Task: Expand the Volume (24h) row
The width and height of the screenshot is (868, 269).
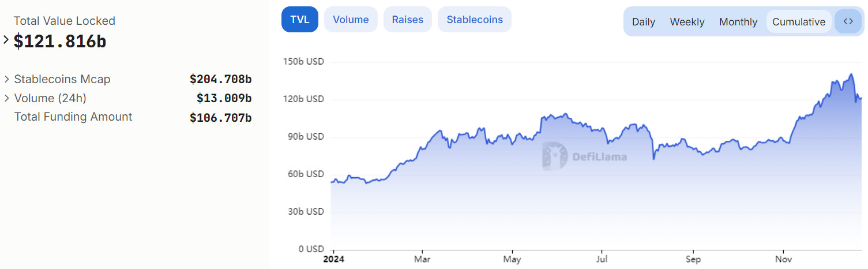Action: [x=7, y=98]
